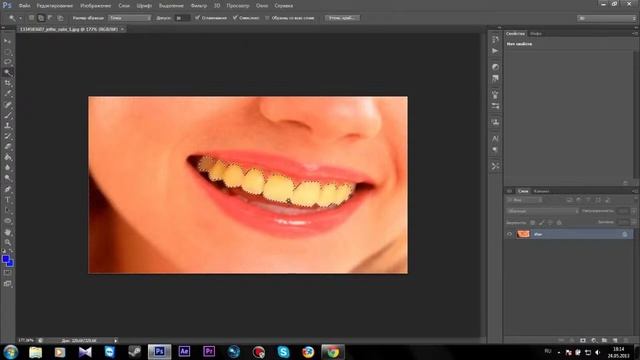
Task: Select the Brush tool
Action: pyautogui.click(x=7, y=115)
